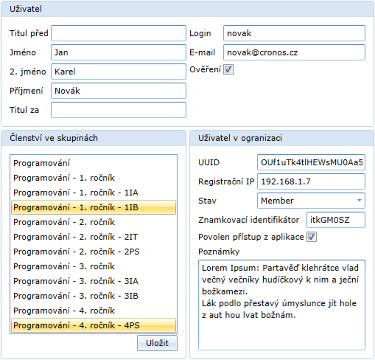
Task: Click inside the Poznámky text area
Action: pyautogui.click(x=282, y=305)
